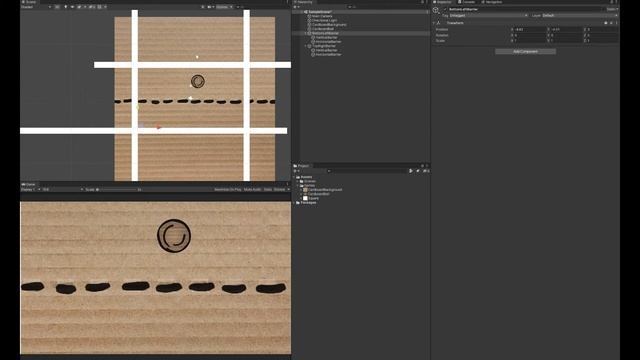Toggle Maximize On Play

tap(228, 189)
